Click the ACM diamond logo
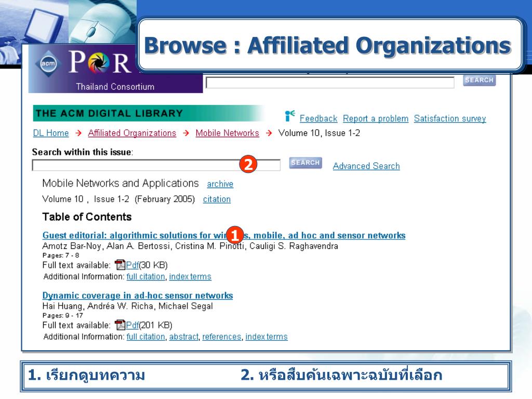This screenshot has width=532, height=399. 48,63
